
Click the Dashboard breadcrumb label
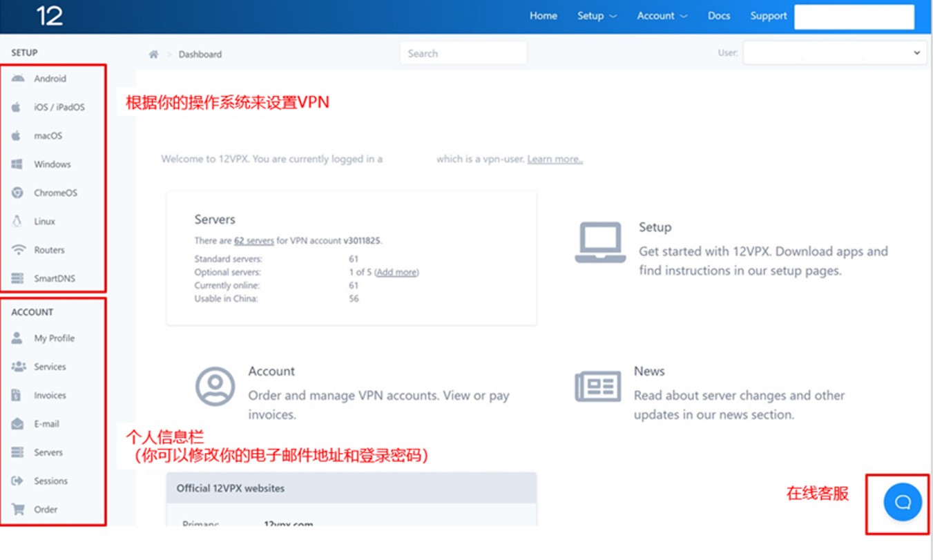tap(200, 54)
